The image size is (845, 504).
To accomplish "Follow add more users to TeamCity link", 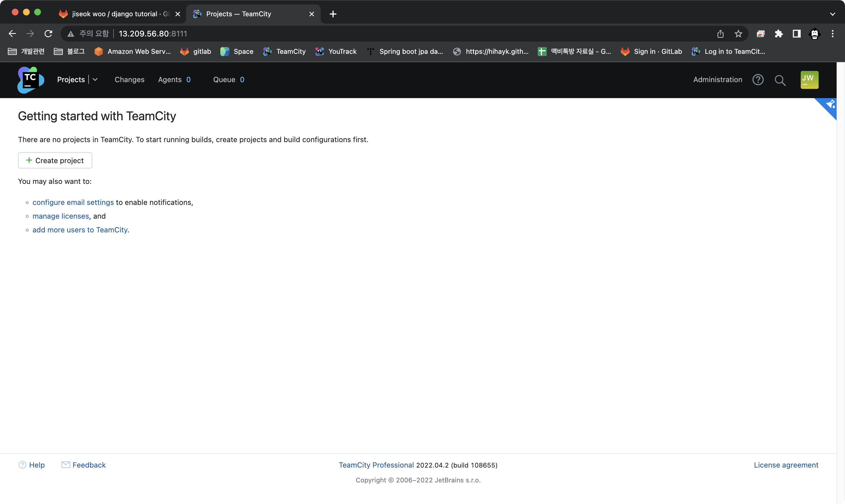I will [80, 230].
